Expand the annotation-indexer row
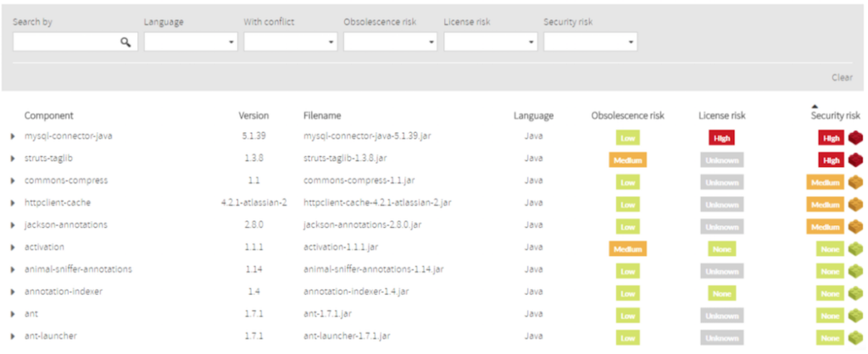 tap(13, 291)
